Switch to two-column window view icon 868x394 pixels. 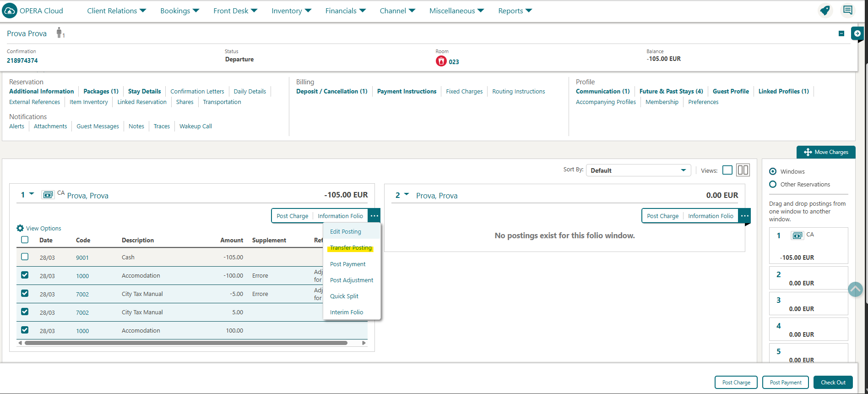pyautogui.click(x=743, y=170)
